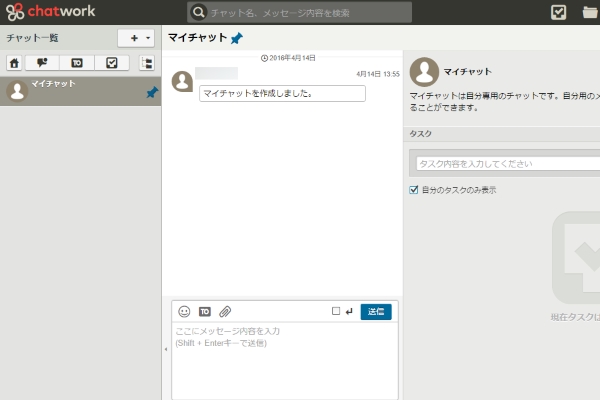Click the message sender avatar
Image resolution: width=600 pixels, height=400 pixels.
point(182,82)
